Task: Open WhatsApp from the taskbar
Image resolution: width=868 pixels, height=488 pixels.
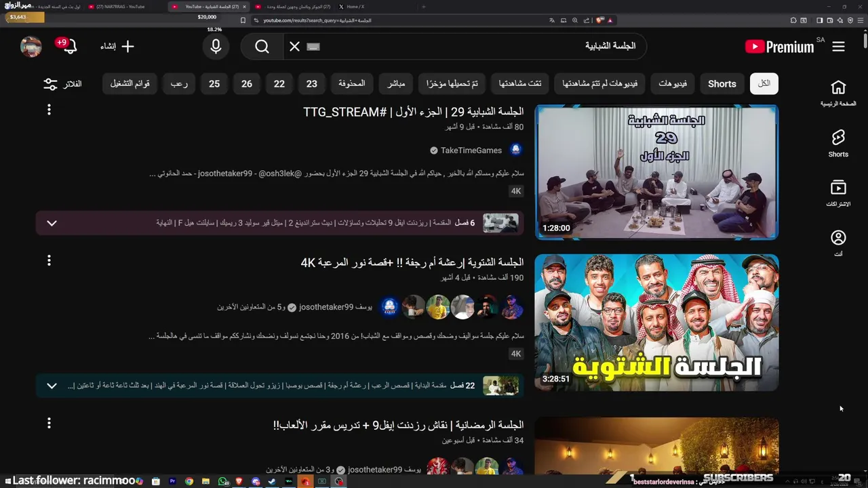Action: pos(223,481)
